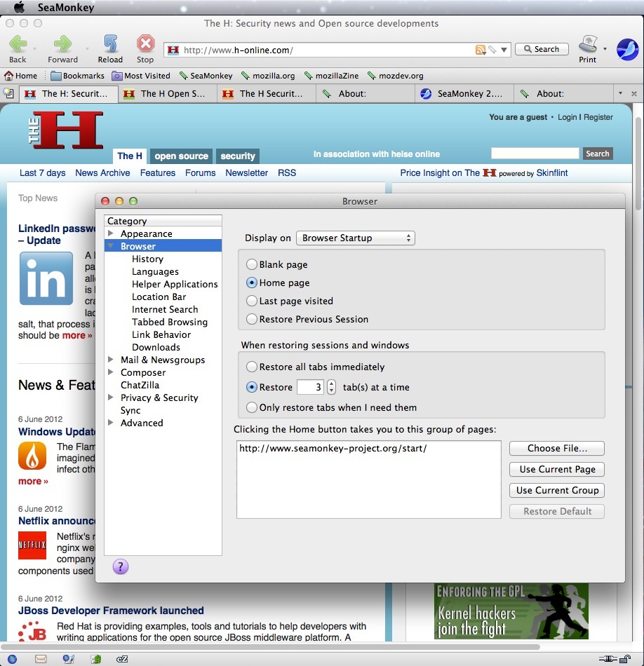644x666 pixels.
Task: Increase the tabs-at-a-time stepper value
Action: tap(332, 383)
